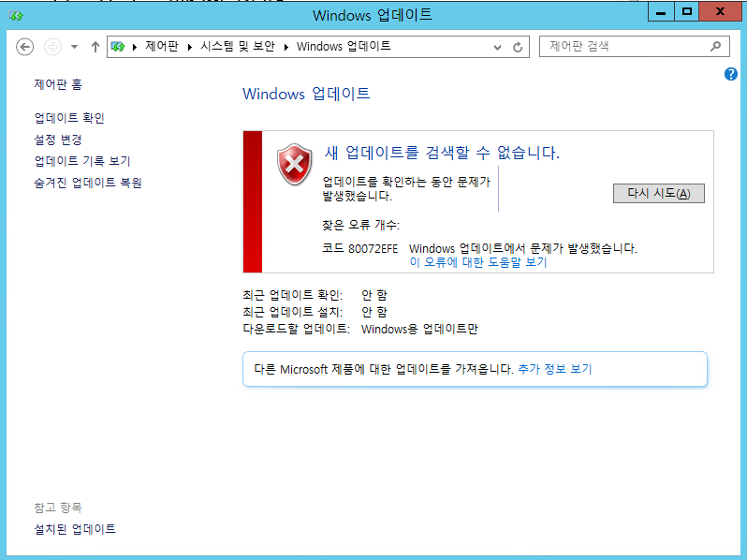747x560 pixels.
Task: Go up one level with up arrow
Action: tap(95, 47)
